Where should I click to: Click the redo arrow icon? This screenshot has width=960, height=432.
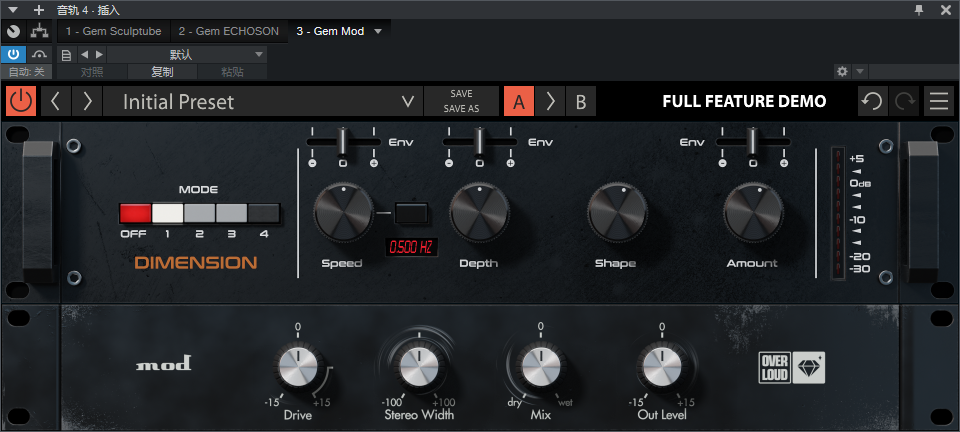click(904, 101)
